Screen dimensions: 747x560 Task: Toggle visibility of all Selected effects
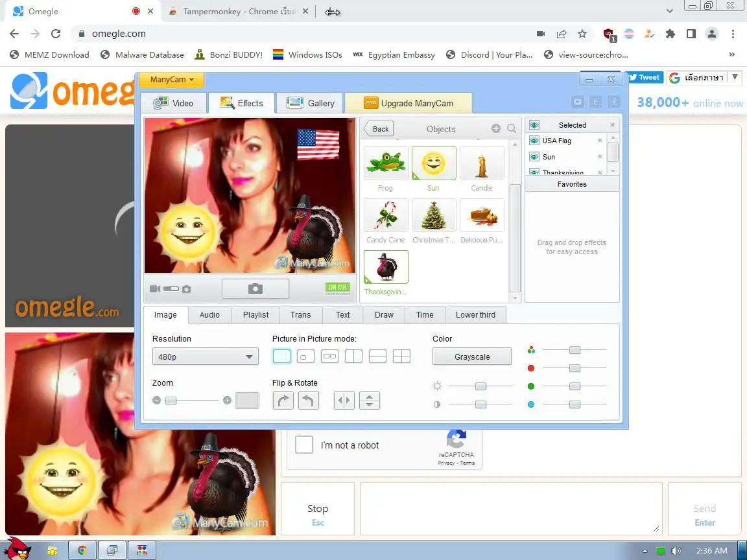[534, 124]
